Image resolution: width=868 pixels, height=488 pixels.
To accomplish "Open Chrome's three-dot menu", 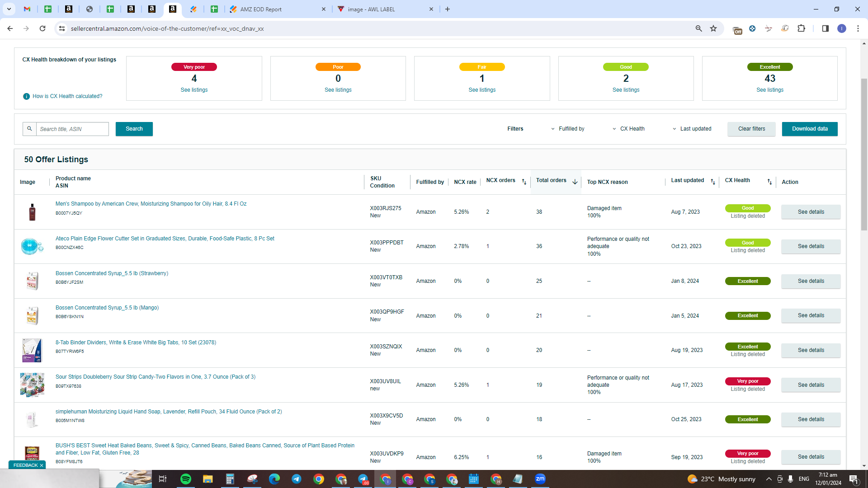I will (x=858, y=28).
